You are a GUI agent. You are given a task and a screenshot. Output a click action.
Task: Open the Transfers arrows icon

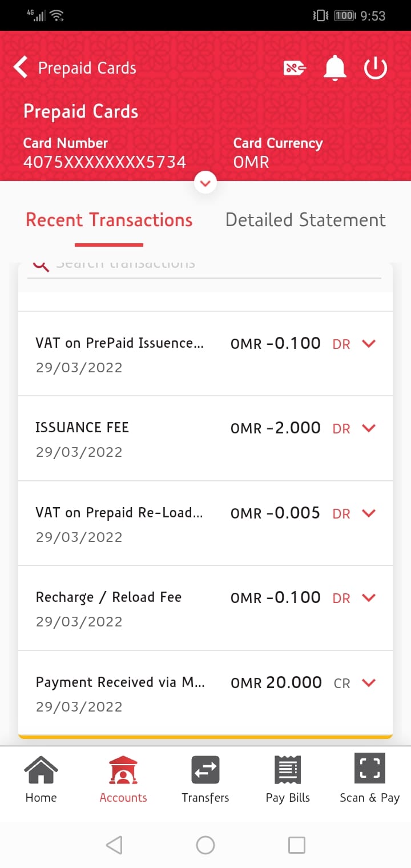click(x=205, y=779)
